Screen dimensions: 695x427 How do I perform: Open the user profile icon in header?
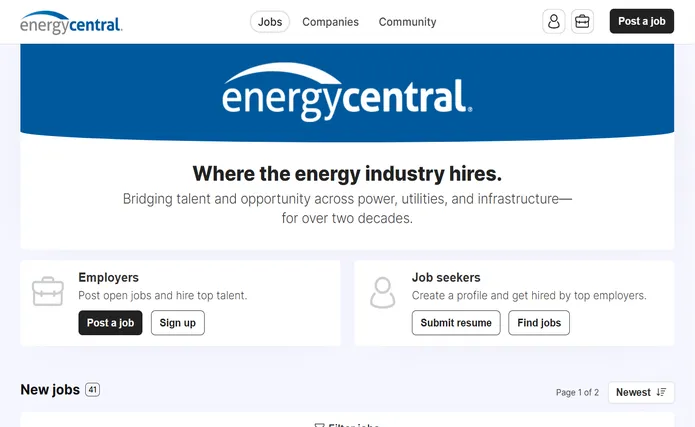[x=554, y=21]
